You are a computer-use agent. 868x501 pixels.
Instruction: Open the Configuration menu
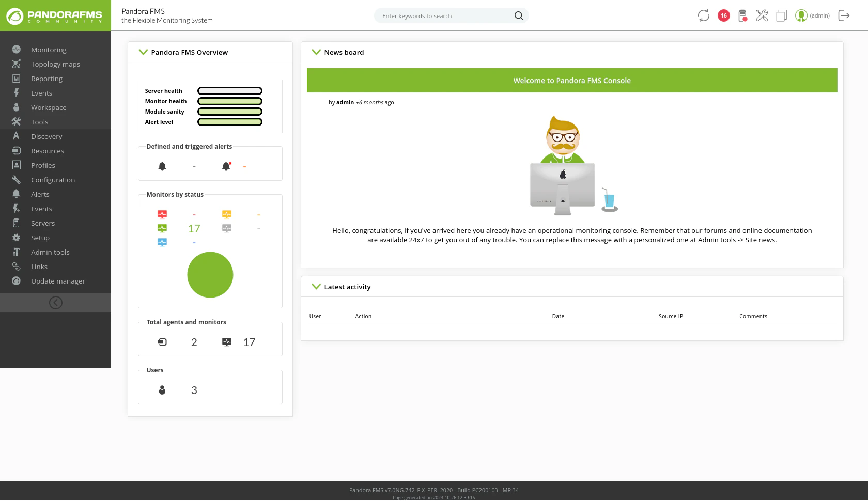pyautogui.click(x=53, y=180)
